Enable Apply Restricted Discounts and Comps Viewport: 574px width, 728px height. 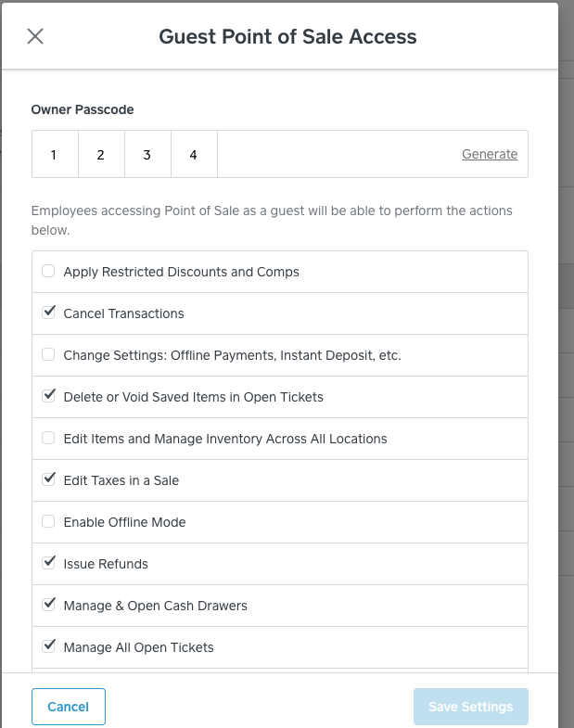pyautogui.click(x=48, y=271)
